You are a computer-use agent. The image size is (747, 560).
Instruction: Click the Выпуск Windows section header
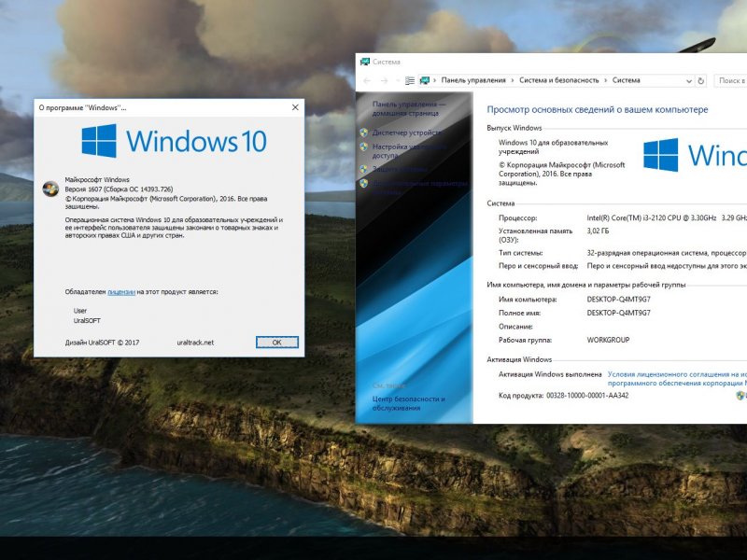[514, 128]
